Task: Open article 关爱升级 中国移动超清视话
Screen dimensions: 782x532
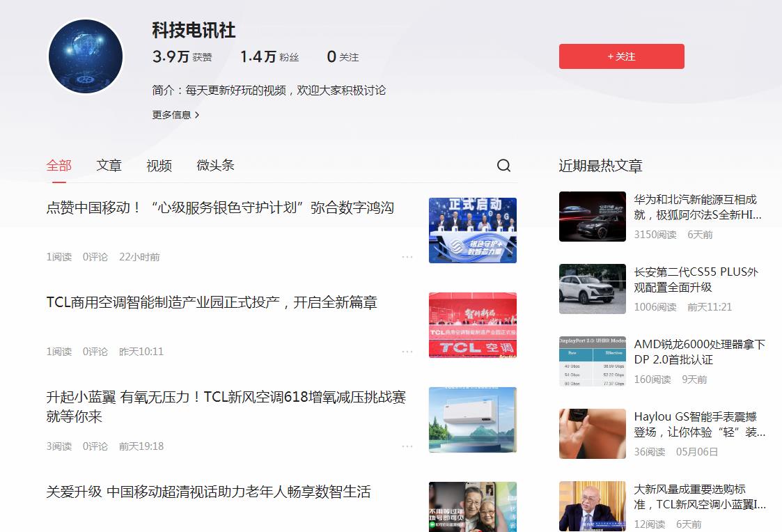Action: pos(208,492)
